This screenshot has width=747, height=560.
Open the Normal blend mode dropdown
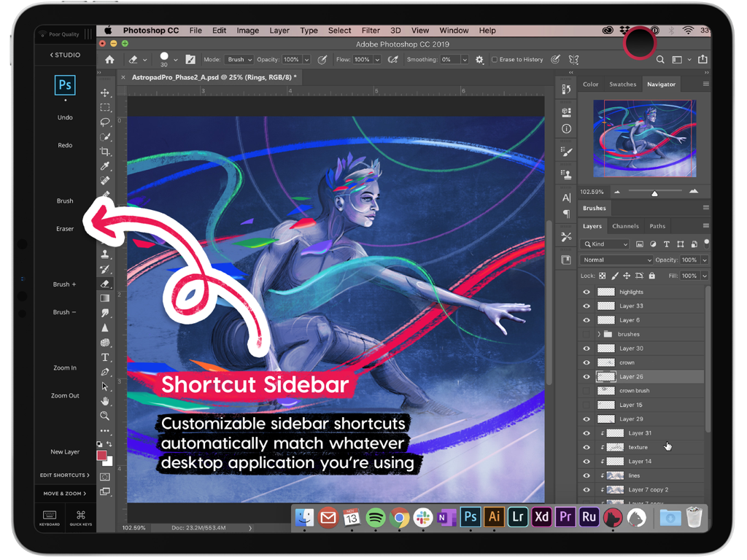click(616, 260)
